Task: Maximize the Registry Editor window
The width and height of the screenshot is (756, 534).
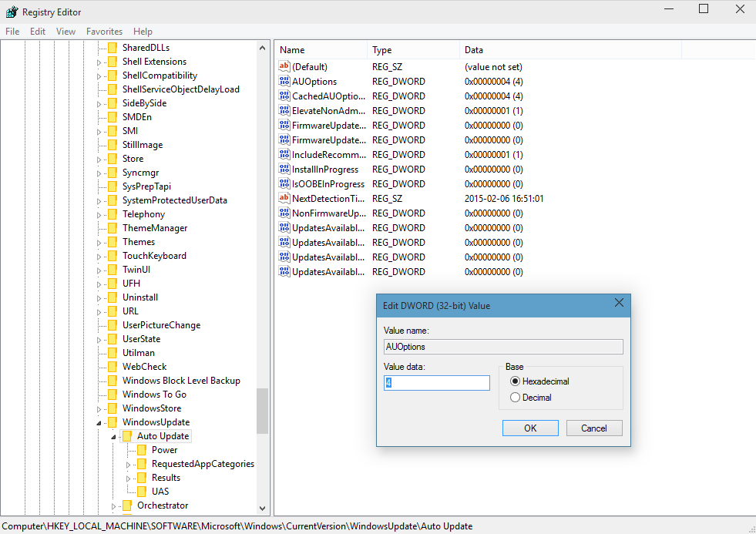Action: pyautogui.click(x=704, y=8)
